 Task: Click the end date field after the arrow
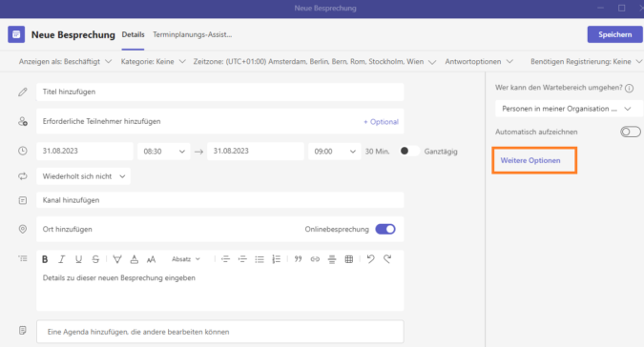click(x=256, y=152)
